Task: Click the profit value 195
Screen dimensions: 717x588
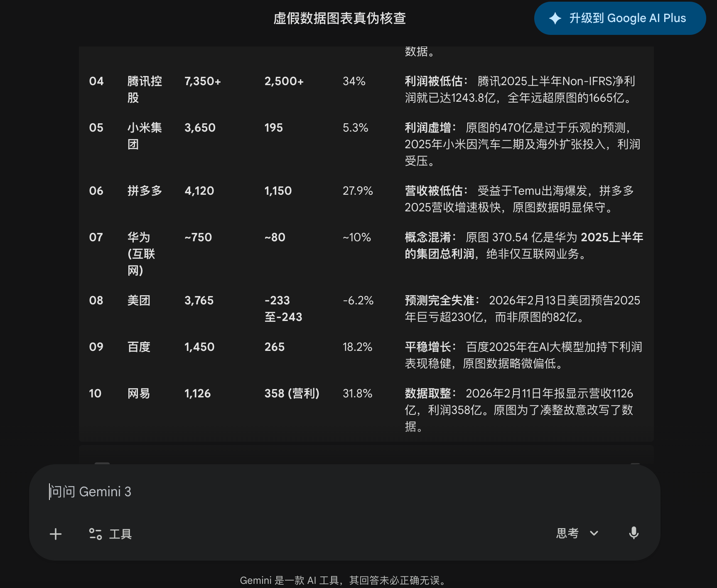Action: pyautogui.click(x=274, y=127)
